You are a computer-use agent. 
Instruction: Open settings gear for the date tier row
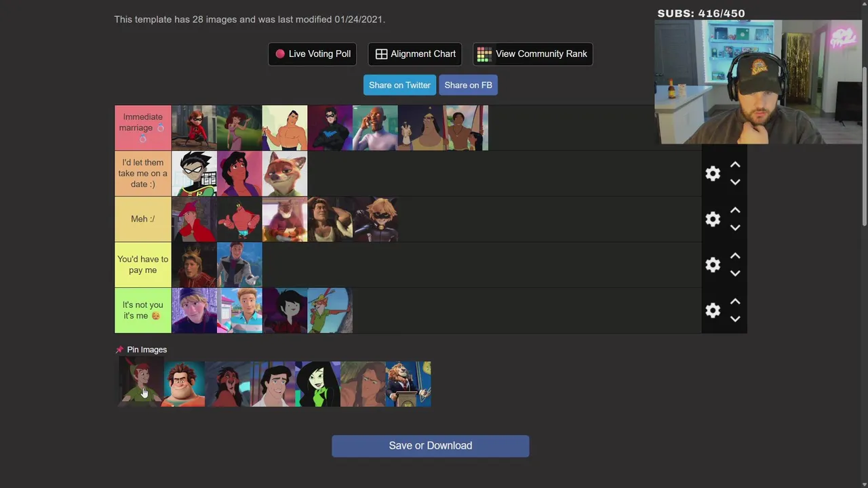click(713, 174)
